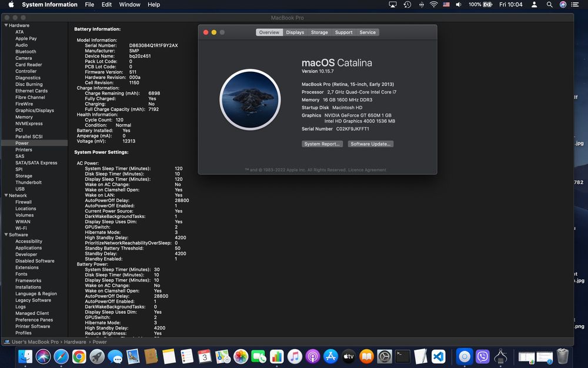Open Messages app in the dock
This screenshot has width=588, height=368.
[115, 356]
